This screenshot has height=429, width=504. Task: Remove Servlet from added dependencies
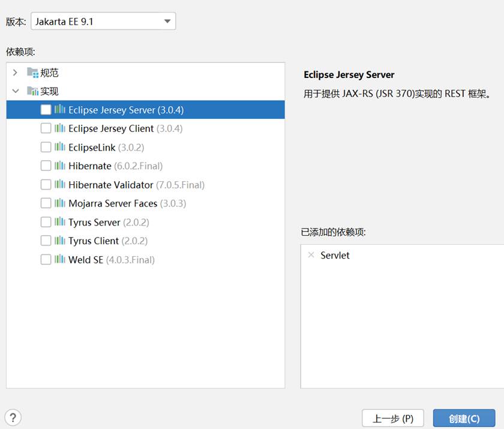(311, 255)
